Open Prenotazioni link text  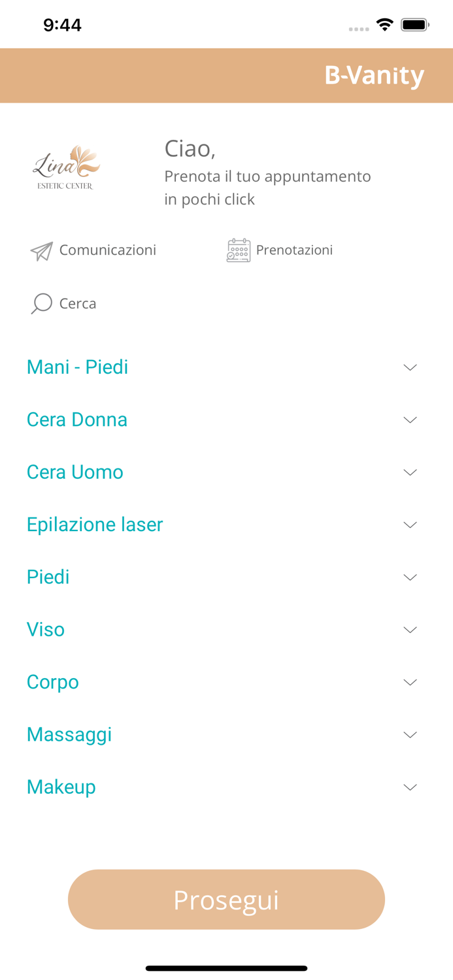[x=294, y=250]
